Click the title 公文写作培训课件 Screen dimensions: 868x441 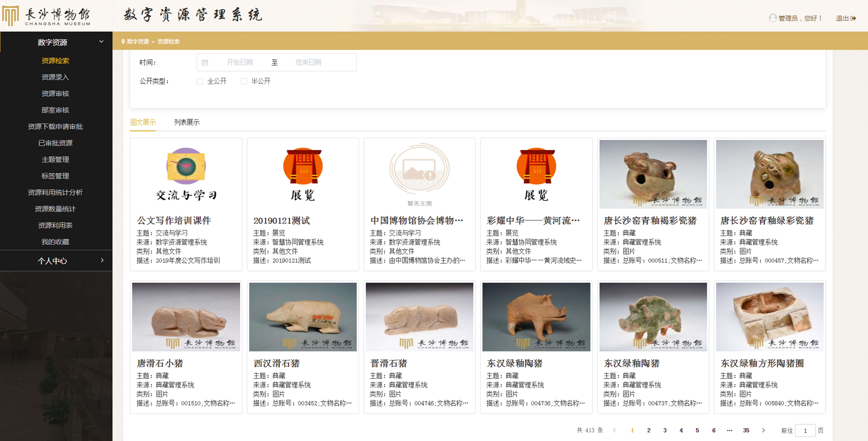click(173, 221)
